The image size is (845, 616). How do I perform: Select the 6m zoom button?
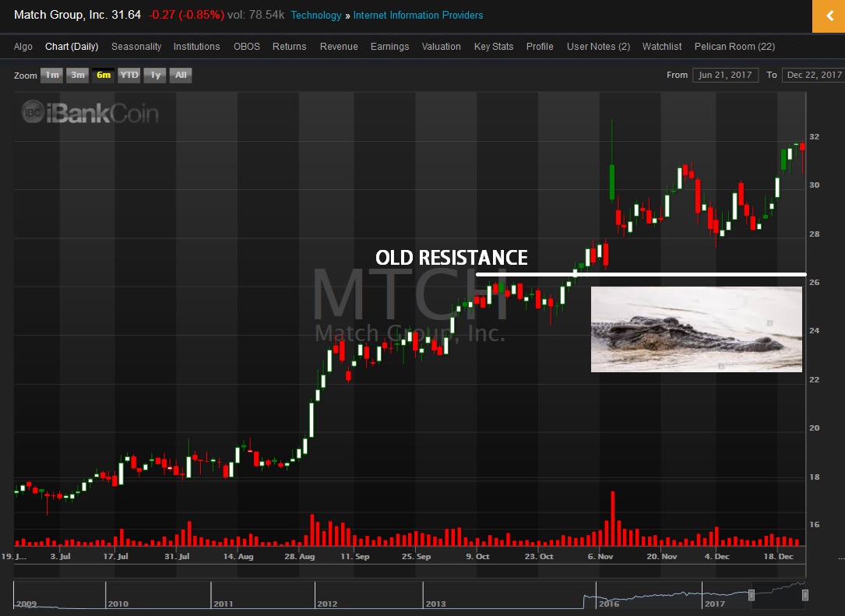pyautogui.click(x=104, y=75)
